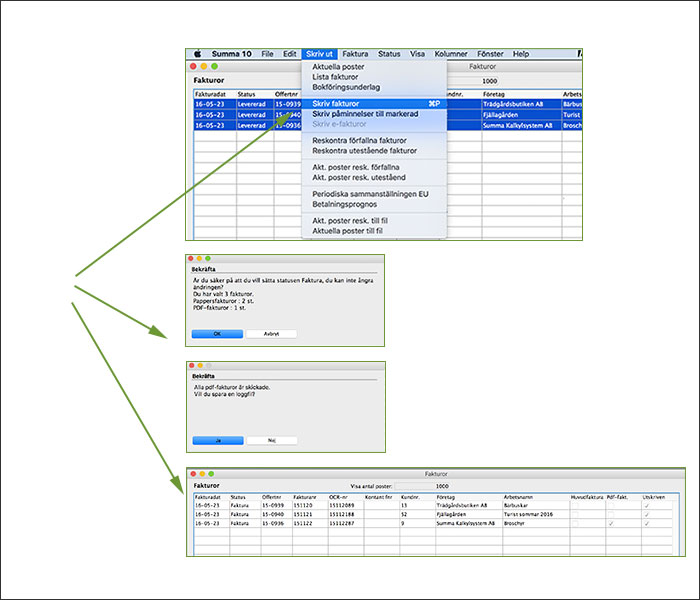Click the Broschyr work name cell
Viewport: 700px width, 600px height.
pos(536,524)
